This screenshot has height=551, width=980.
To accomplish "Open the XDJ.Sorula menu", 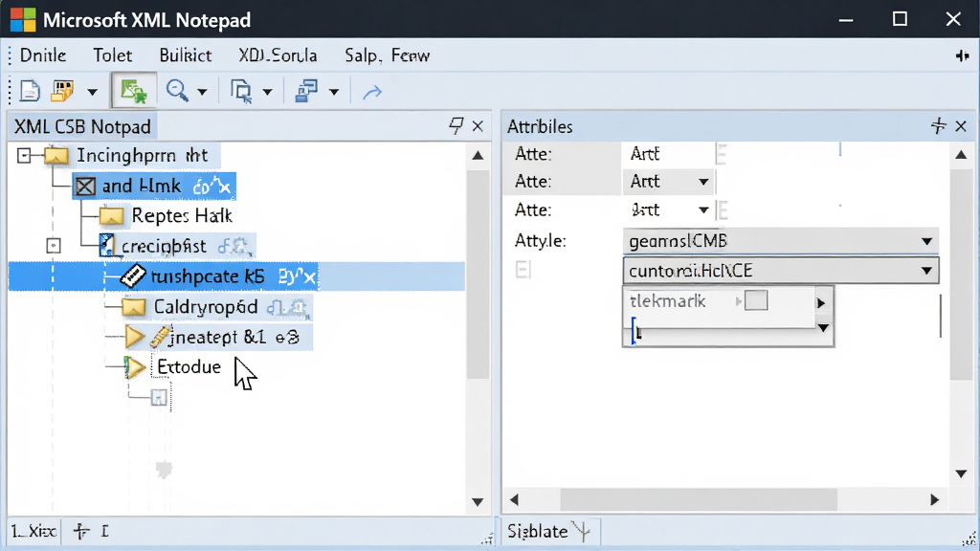I will 278,55.
